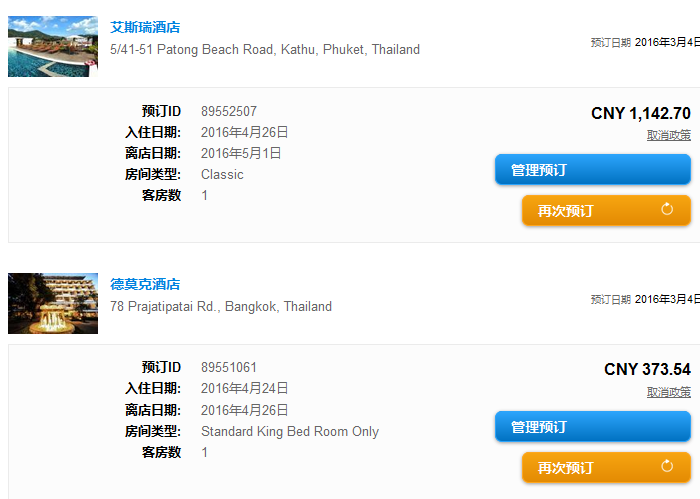Click 管理预订 for booking 89551061
Screen dimensions: 700x499
coord(593,427)
